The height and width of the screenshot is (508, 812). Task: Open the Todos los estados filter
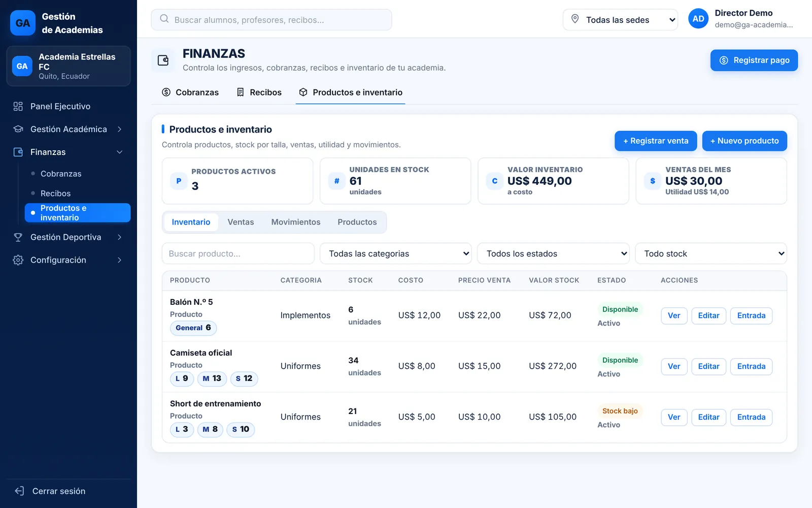pos(553,253)
